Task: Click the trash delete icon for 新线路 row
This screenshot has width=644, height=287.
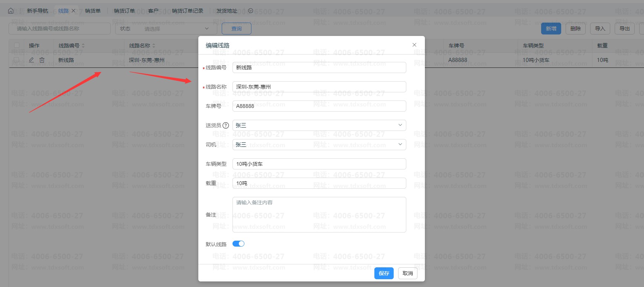Action: pos(42,60)
